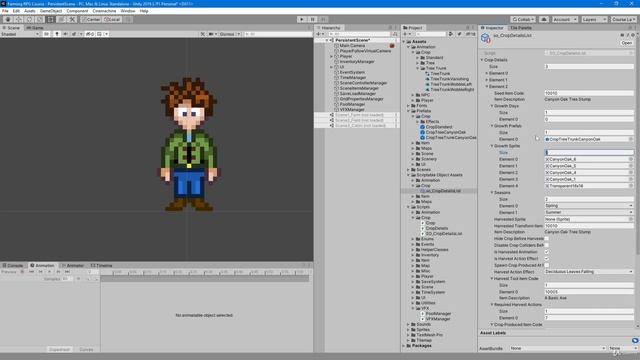The image size is (640, 360).
Task: Toggle scene lighting bulb icon
Action: [57, 34]
